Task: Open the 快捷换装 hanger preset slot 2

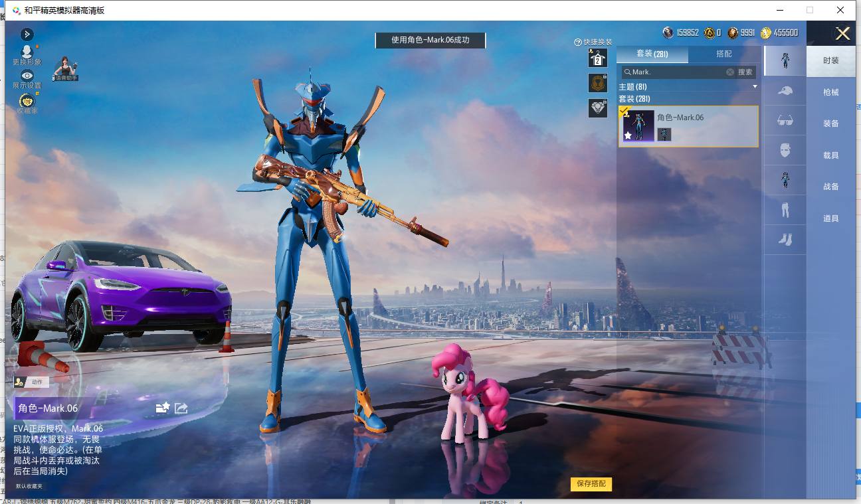Action: [597, 58]
